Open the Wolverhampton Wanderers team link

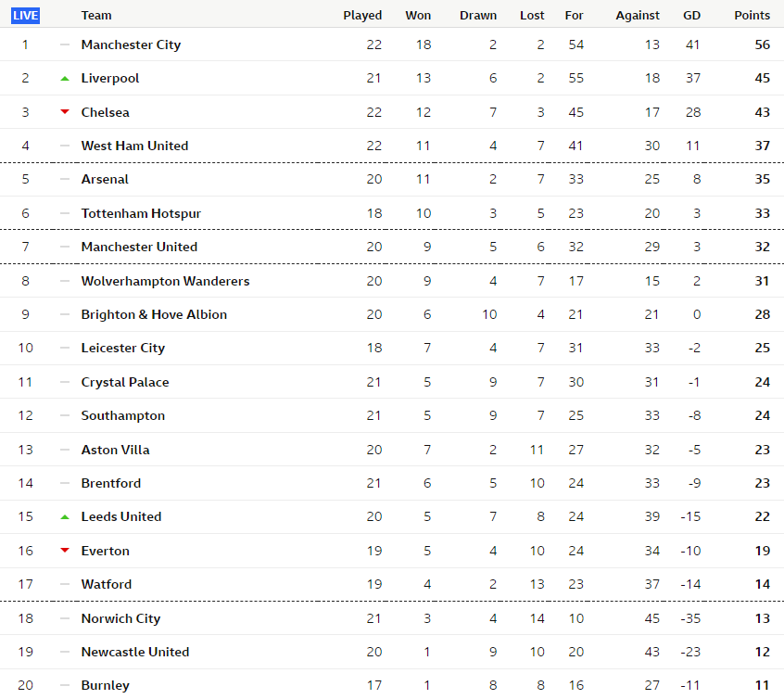click(x=166, y=281)
